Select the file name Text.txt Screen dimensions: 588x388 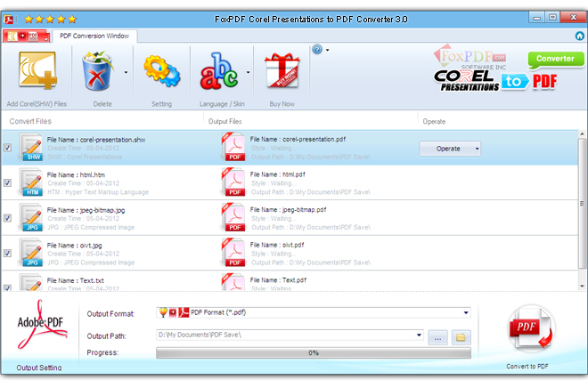(92, 280)
